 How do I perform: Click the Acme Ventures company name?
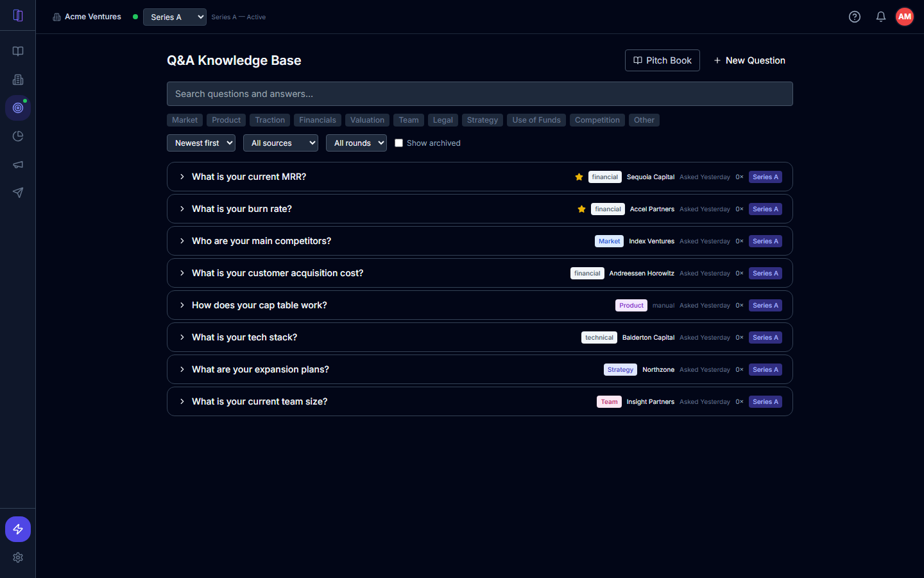tap(93, 17)
